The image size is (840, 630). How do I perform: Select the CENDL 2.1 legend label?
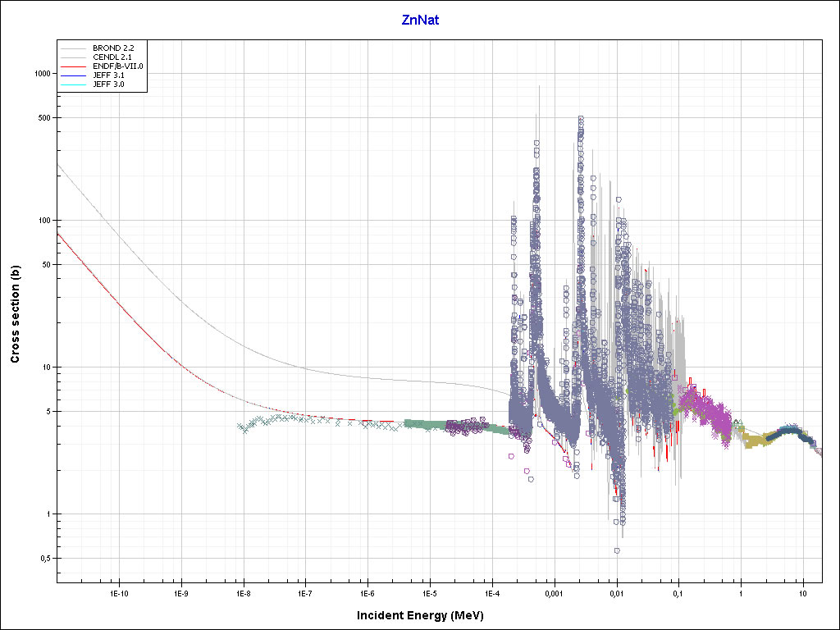[112, 57]
